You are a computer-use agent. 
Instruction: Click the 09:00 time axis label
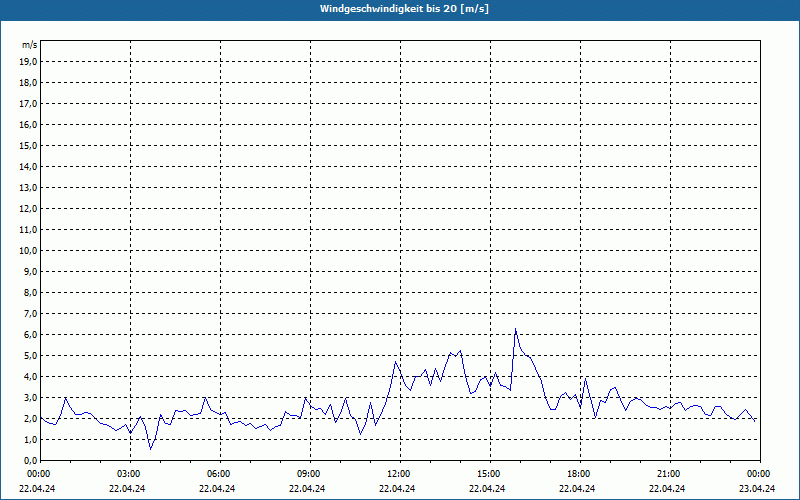[x=308, y=474]
